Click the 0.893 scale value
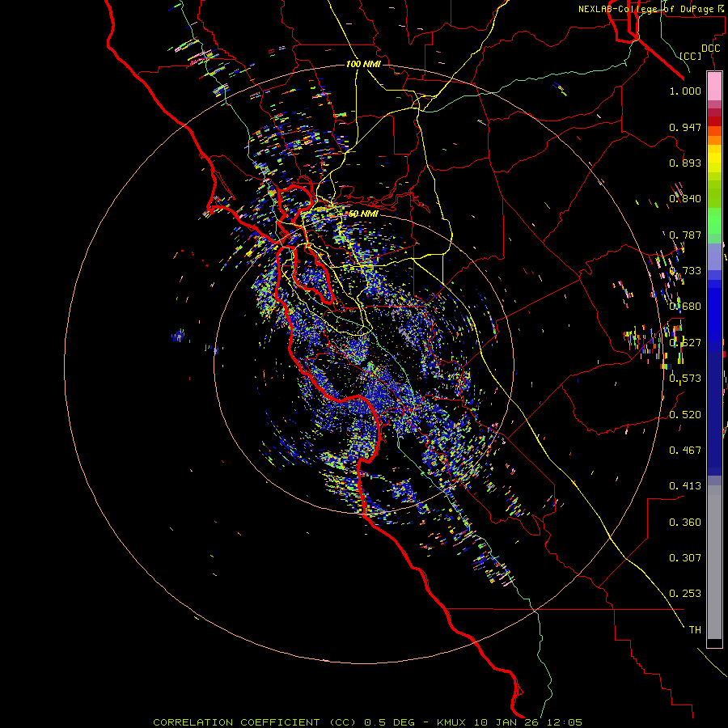This screenshot has width=728, height=728. tap(685, 163)
